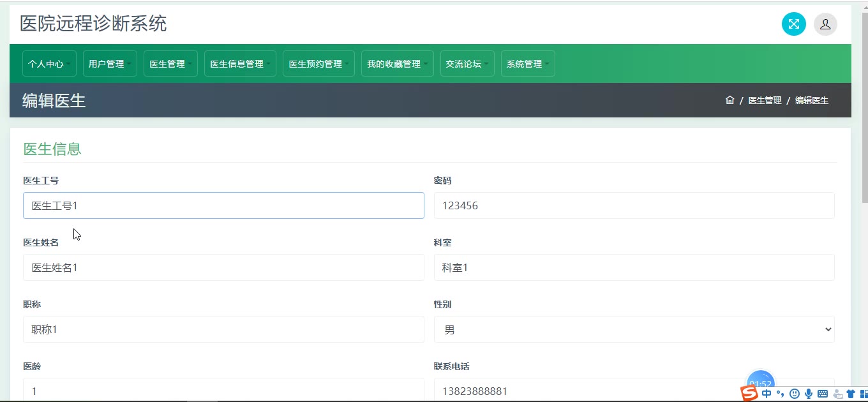This screenshot has width=868, height=402.
Task: Click the 科室 input field
Action: coord(634,267)
